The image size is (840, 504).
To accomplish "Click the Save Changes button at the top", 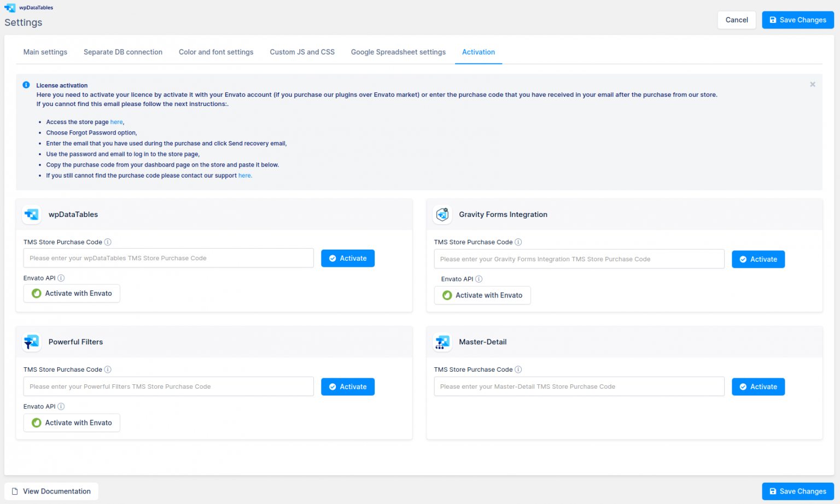I will [x=797, y=20].
